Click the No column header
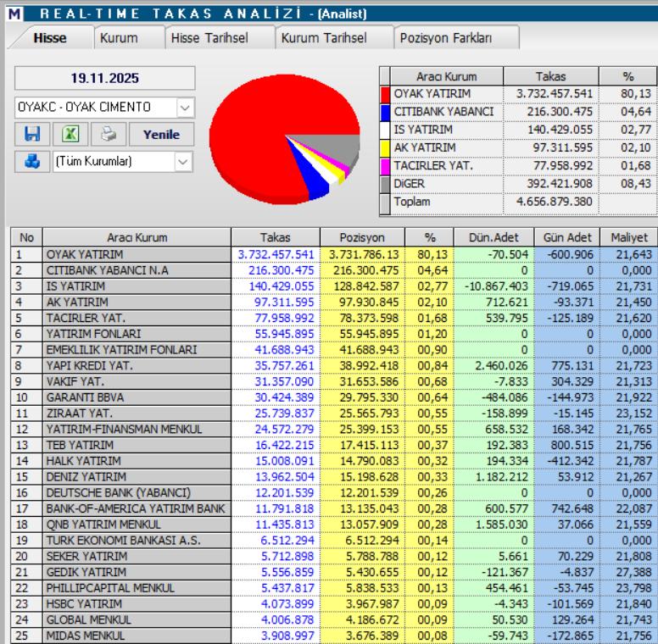Image resolution: width=658 pixels, height=644 pixels. 26,238
